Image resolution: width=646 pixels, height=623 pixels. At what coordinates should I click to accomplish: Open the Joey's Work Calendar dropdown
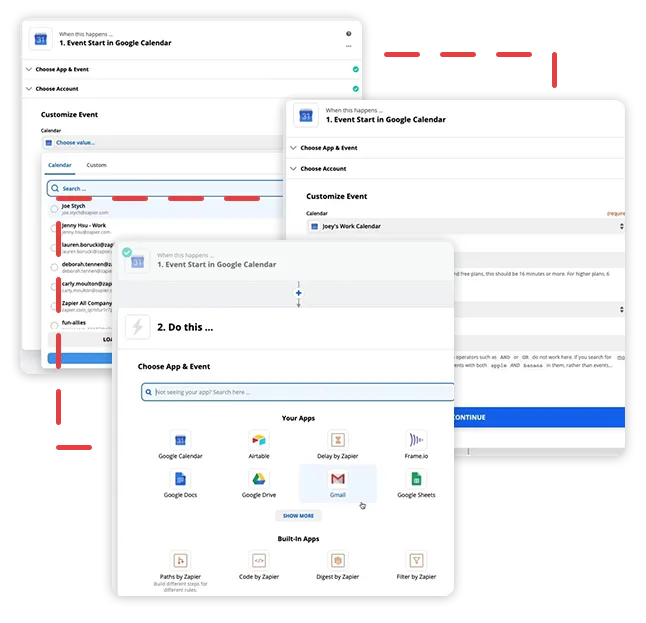(x=466, y=226)
